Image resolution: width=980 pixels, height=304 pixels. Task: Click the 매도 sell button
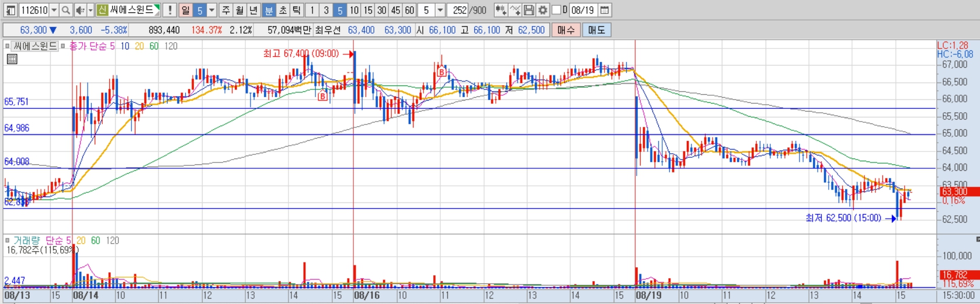pyautogui.click(x=596, y=30)
